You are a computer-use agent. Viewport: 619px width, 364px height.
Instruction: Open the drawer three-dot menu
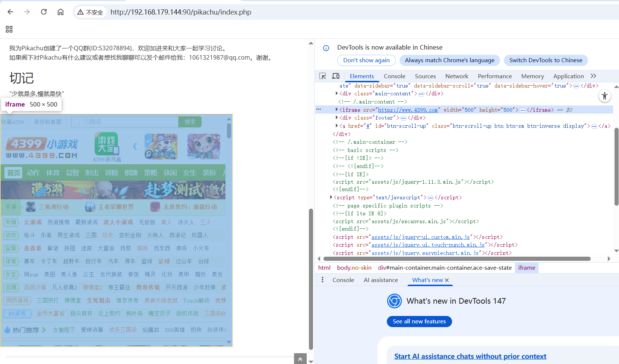tap(323, 280)
